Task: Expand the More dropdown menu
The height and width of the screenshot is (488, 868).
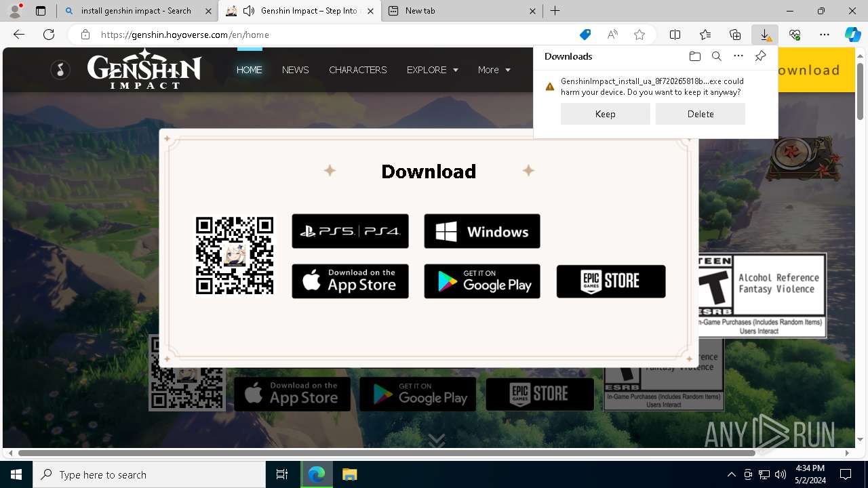Action: (x=494, y=70)
